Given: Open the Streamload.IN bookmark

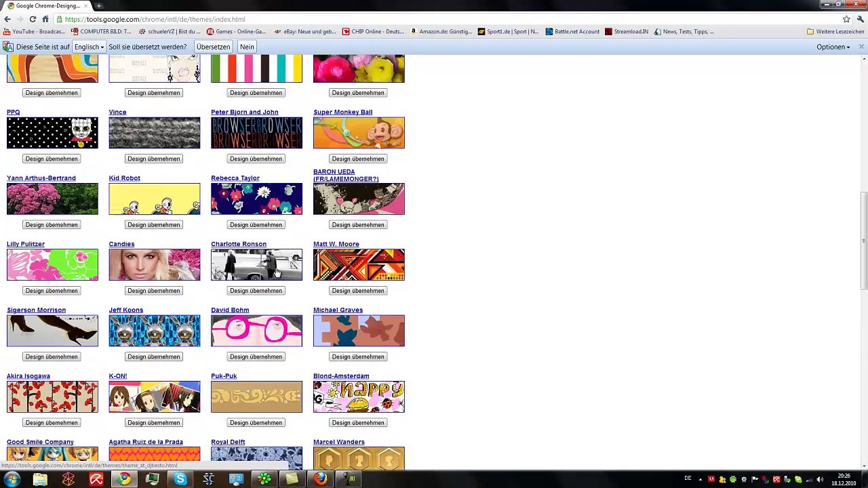Looking at the screenshot, I should point(627,31).
